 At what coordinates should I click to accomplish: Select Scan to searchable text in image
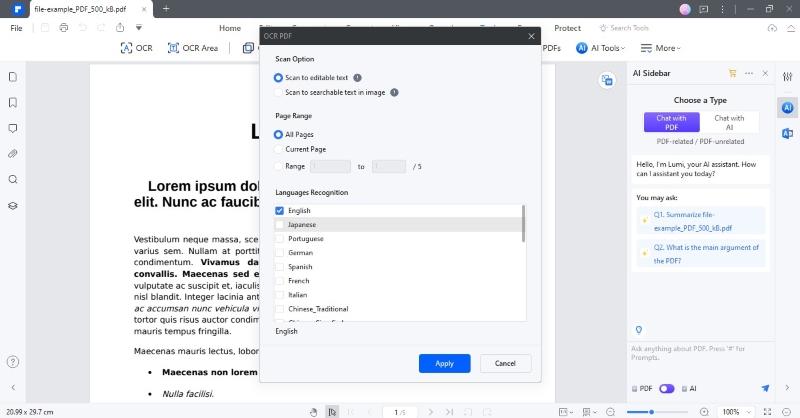(x=278, y=92)
